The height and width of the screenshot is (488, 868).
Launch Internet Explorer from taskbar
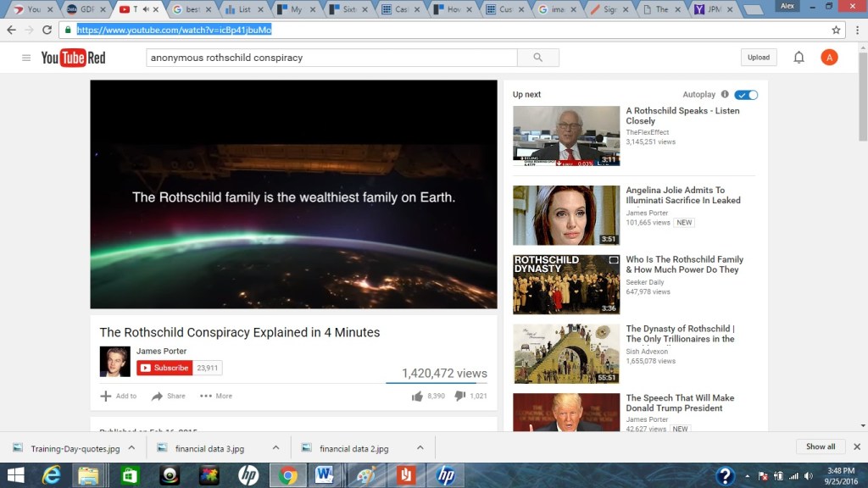52,475
